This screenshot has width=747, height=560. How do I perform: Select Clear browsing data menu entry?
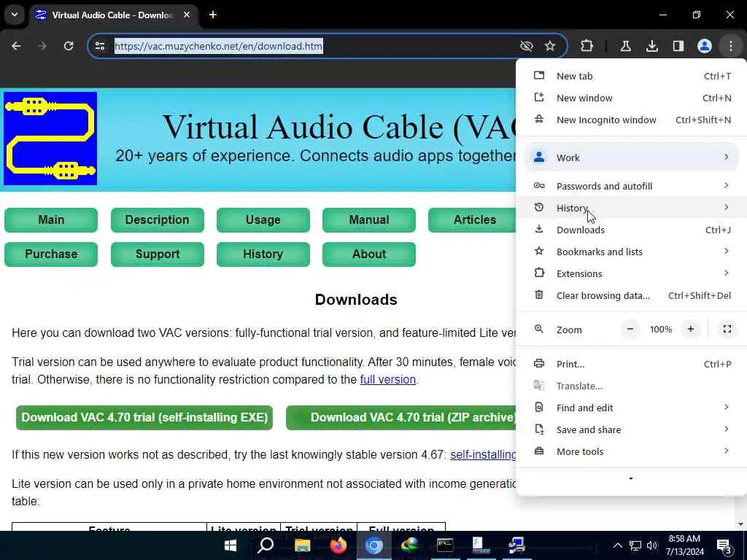[631, 296]
